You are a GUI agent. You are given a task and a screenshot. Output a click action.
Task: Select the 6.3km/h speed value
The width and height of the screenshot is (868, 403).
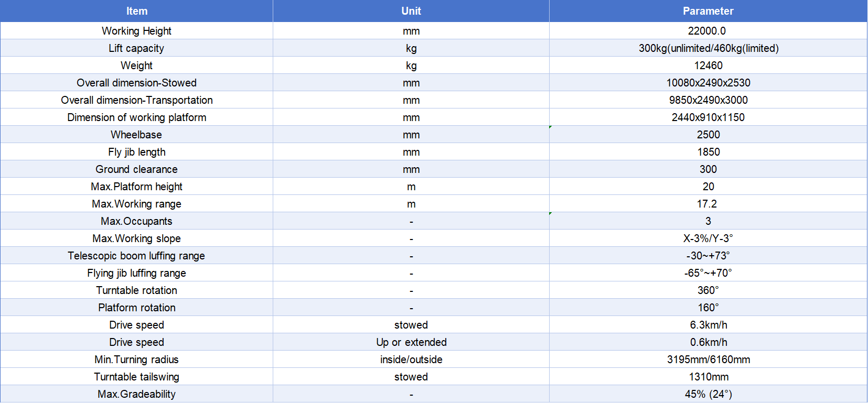click(x=708, y=325)
